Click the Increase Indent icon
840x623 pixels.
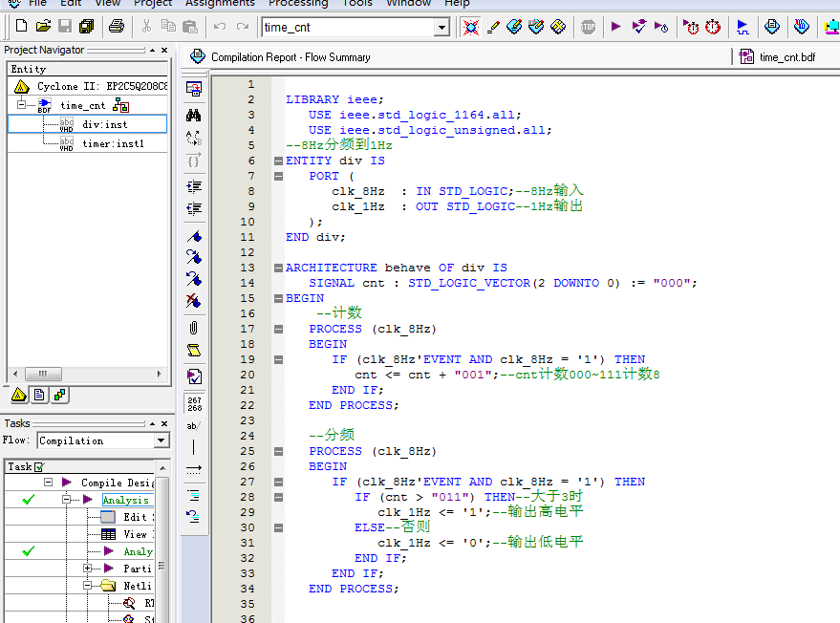tap(194, 185)
